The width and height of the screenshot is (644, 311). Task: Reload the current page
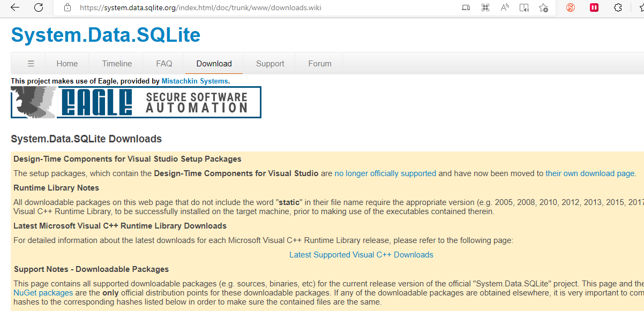click(x=39, y=7)
